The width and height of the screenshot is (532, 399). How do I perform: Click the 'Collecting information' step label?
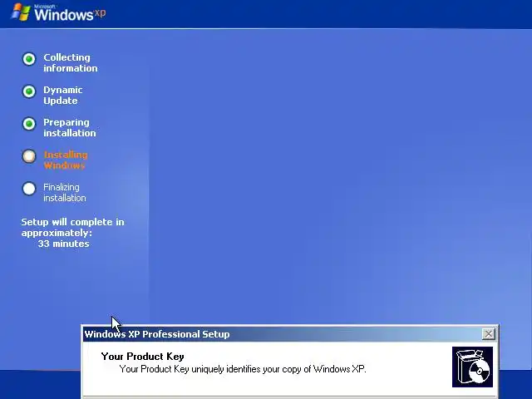70,63
